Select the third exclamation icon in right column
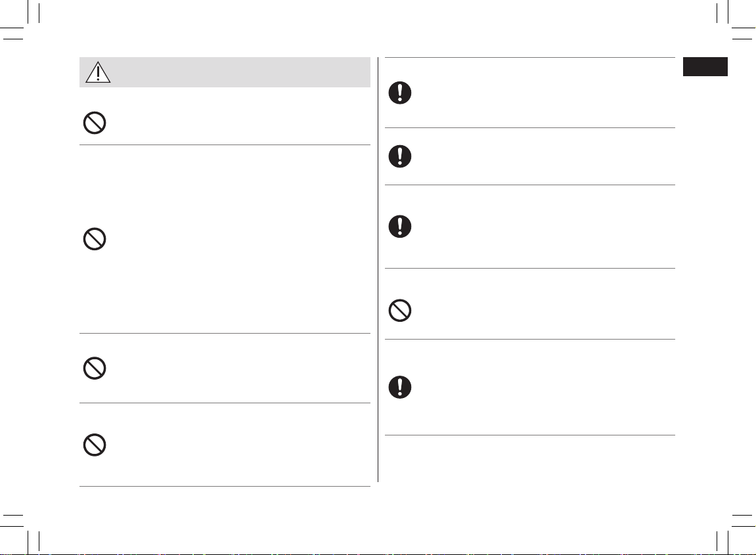The width and height of the screenshot is (756, 555). coord(400,227)
